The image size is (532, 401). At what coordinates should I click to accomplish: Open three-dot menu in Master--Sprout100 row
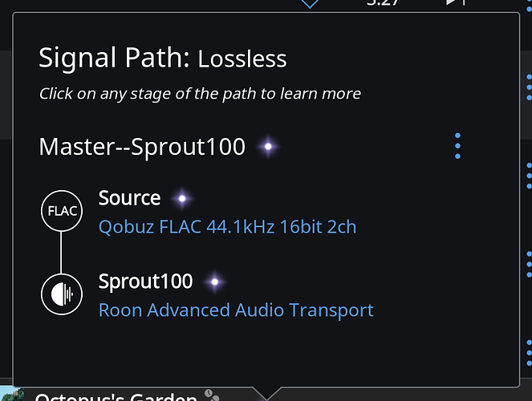457,146
